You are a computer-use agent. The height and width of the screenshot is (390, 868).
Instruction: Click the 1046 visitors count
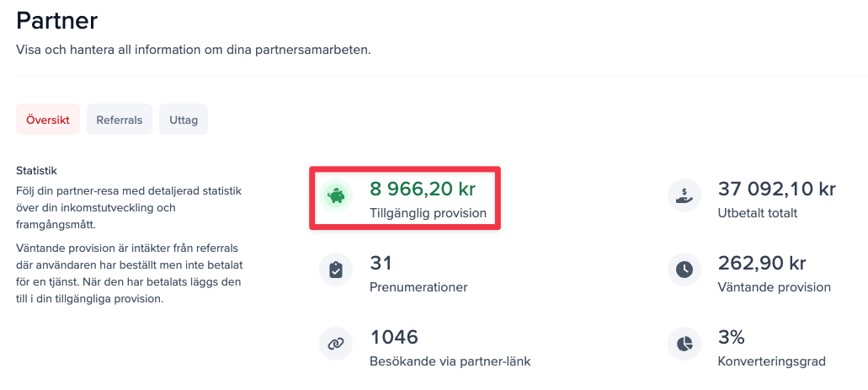pyautogui.click(x=394, y=337)
